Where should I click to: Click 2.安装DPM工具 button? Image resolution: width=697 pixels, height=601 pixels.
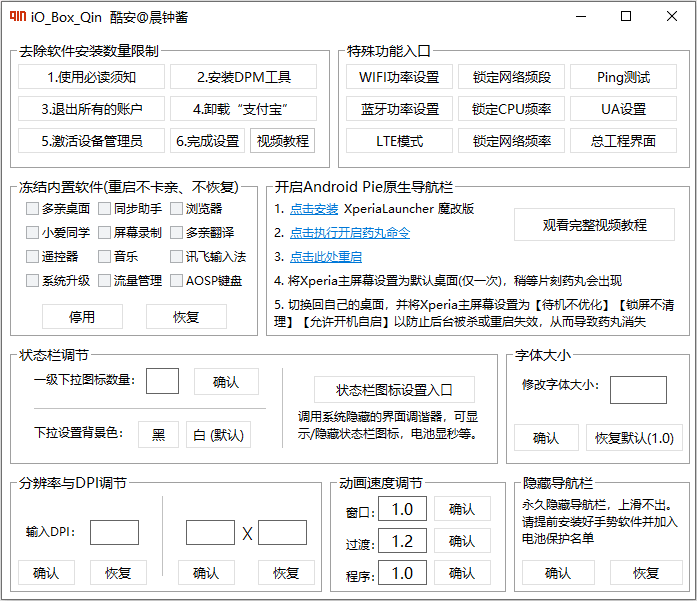244,77
